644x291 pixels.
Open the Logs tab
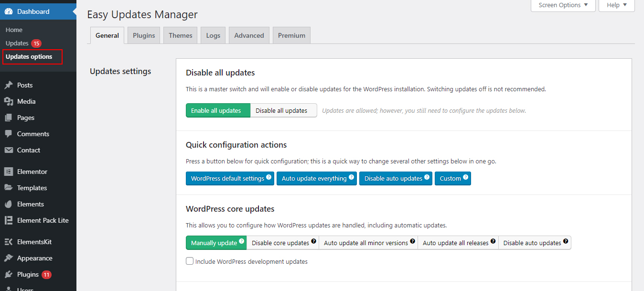[x=213, y=35]
